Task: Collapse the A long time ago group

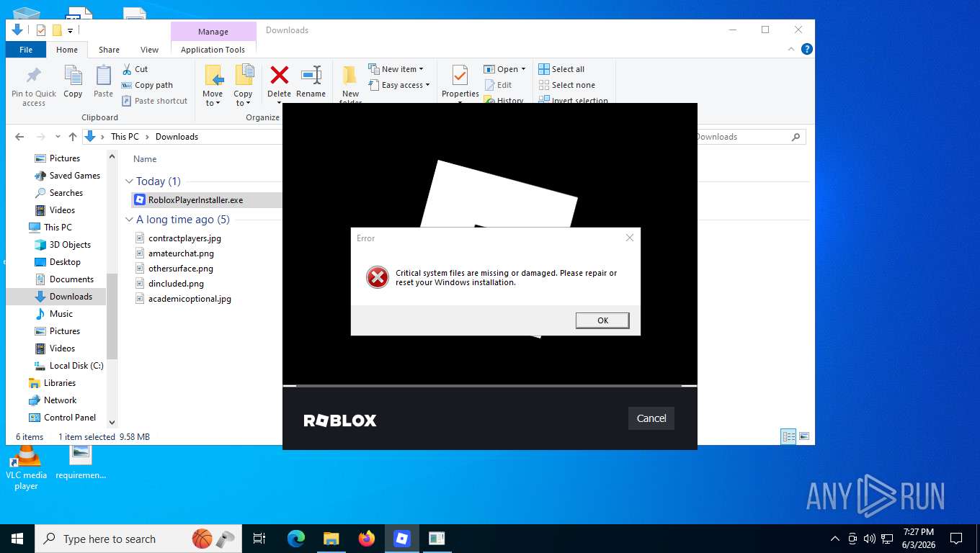Action: 130,220
